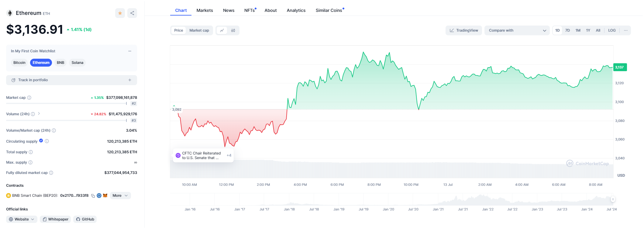
Task: Open the Website links dropdown
Action: tap(22, 219)
